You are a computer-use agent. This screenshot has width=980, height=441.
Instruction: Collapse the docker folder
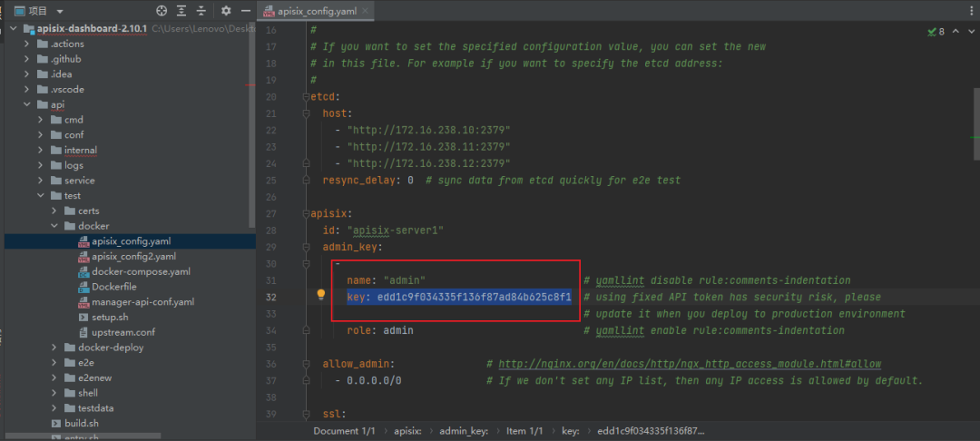coord(54,226)
